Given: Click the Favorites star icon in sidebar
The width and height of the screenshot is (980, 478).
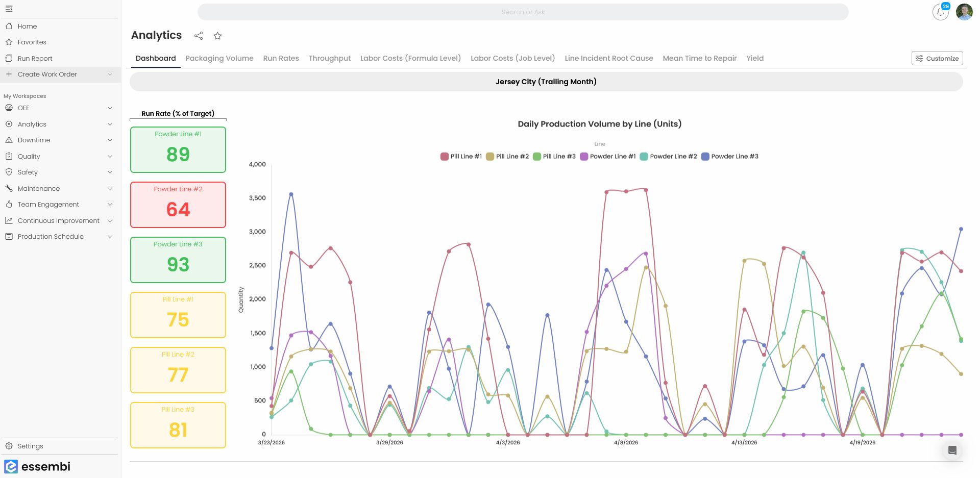Looking at the screenshot, I should pos(9,42).
